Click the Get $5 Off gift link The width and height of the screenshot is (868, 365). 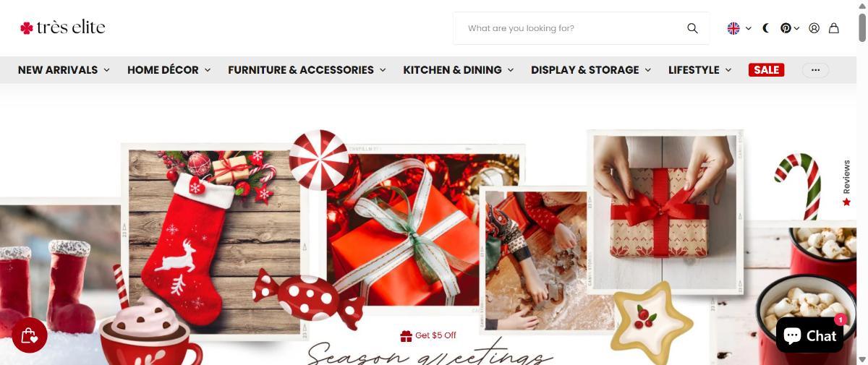point(428,335)
